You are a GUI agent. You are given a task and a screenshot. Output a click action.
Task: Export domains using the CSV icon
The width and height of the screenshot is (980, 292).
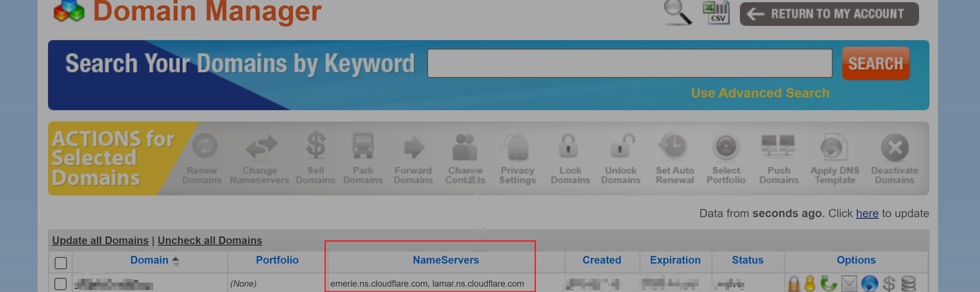(x=716, y=13)
